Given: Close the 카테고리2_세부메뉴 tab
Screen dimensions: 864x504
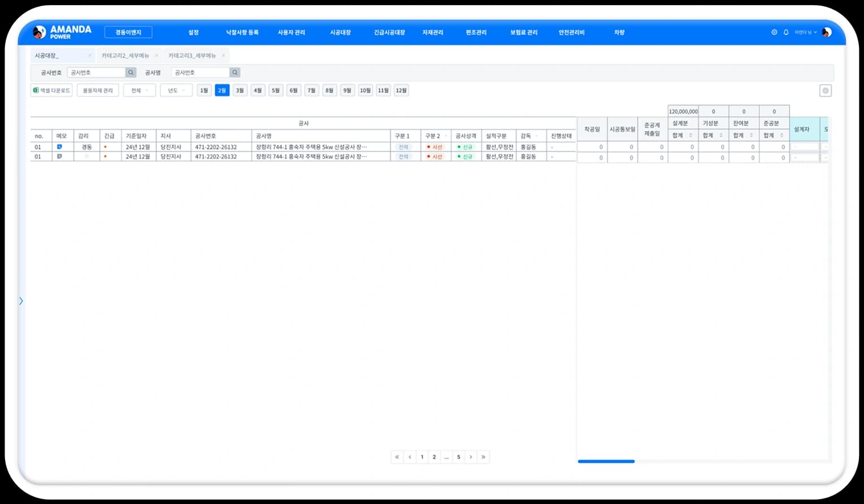Looking at the screenshot, I should click(156, 56).
